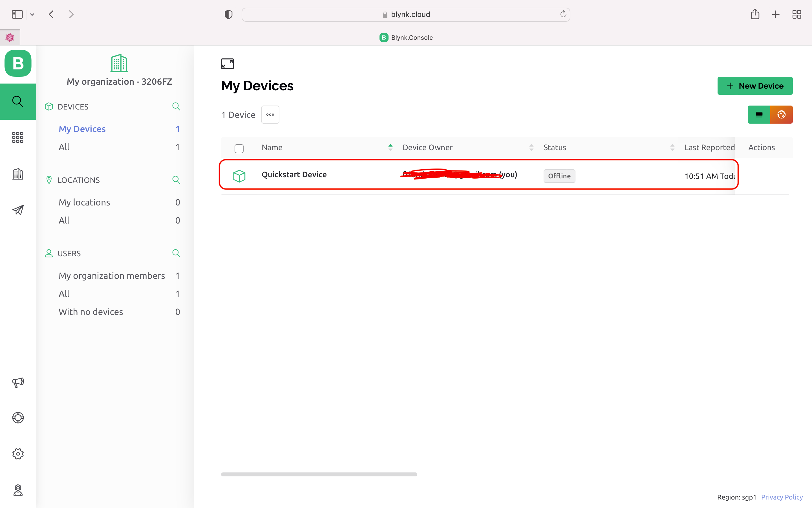
Task: Switch to map view with orange globe icon
Action: 782,115
